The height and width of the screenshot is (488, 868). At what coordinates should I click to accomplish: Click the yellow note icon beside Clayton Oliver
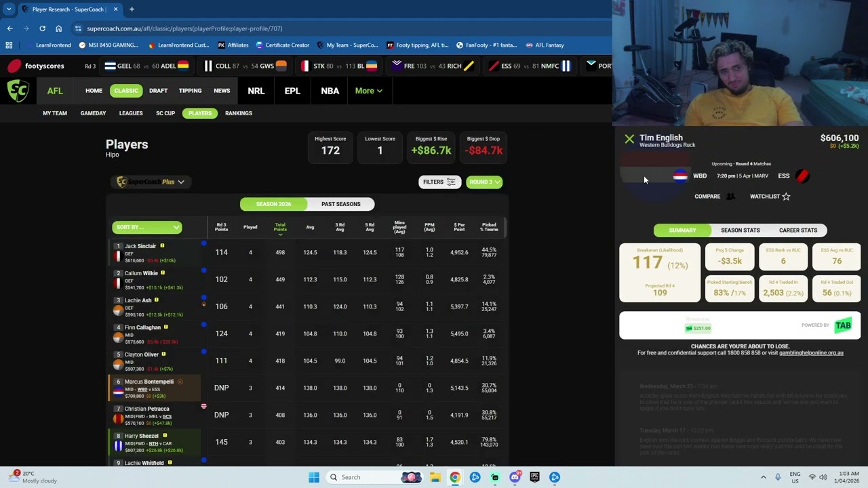[163, 354]
